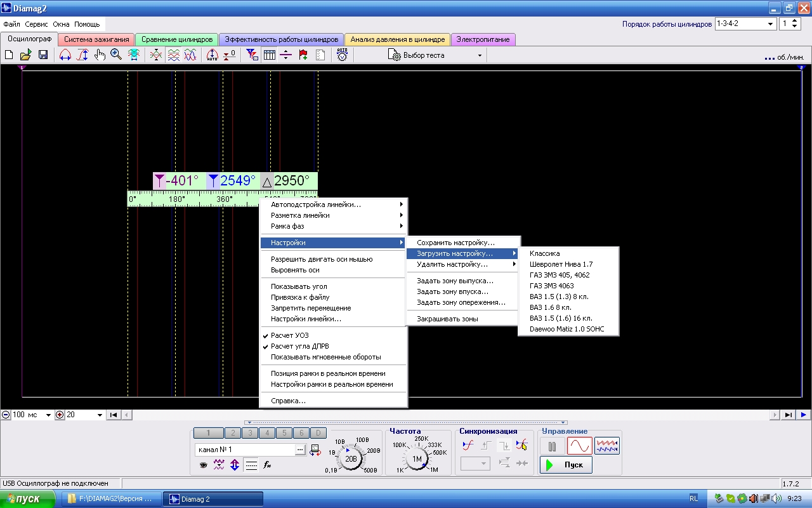Viewport: 812px width, 508px height.
Task: Select the horizontal measure arc tool
Action: 65,55
